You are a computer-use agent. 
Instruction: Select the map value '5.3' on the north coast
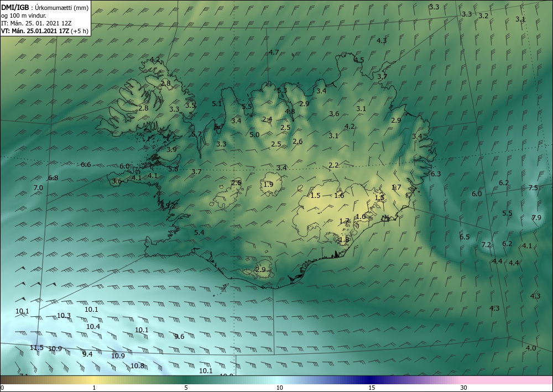(x=282, y=91)
